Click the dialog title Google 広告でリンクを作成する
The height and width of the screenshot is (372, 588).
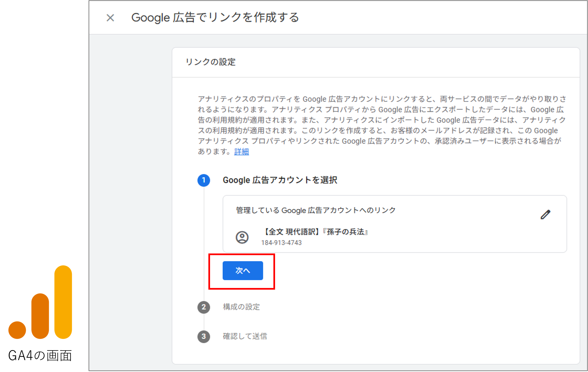tap(215, 18)
